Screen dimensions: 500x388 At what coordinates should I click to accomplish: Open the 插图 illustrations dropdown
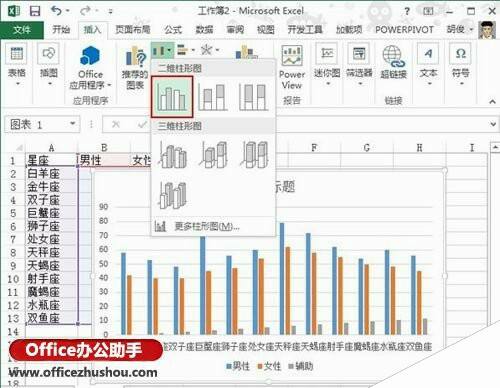click(x=49, y=64)
